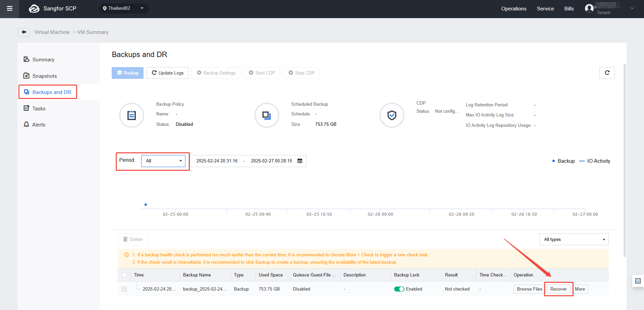
Task: Click the CDP shield icon
Action: (392, 115)
